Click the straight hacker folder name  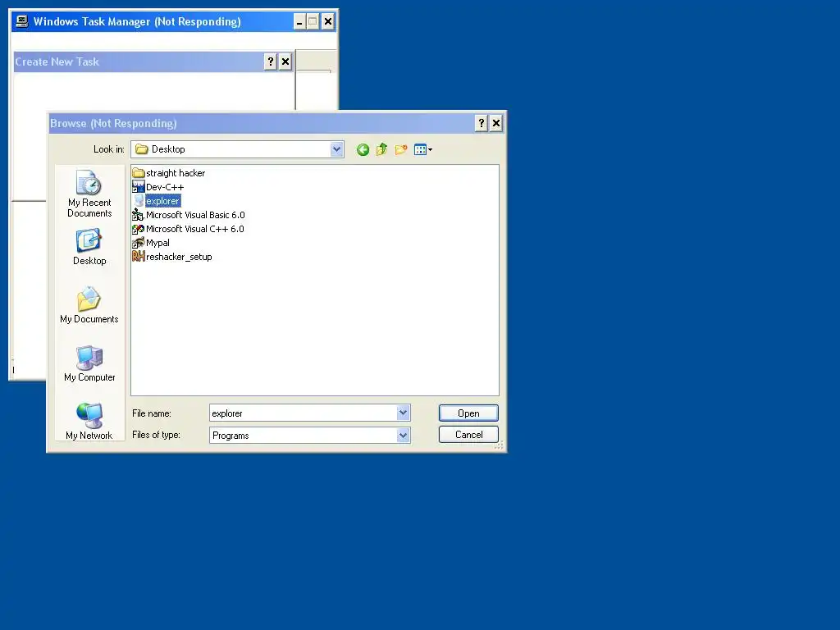point(176,173)
